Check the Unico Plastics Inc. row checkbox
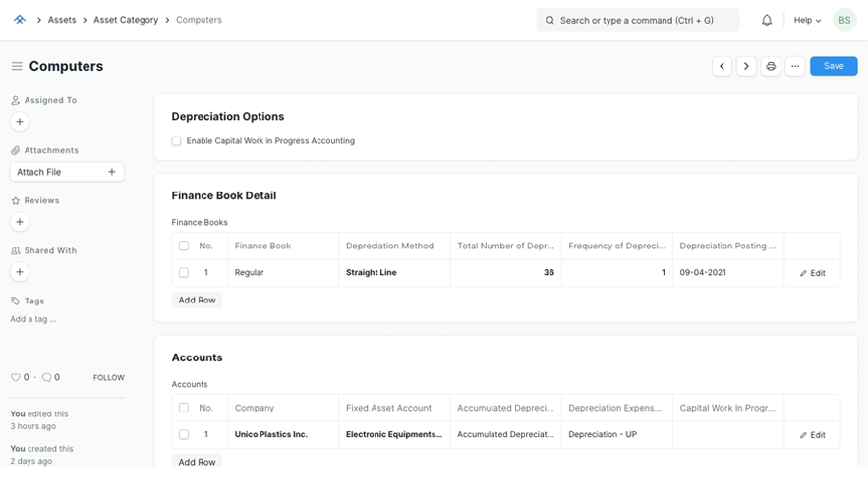The width and height of the screenshot is (868, 494). coord(184,434)
